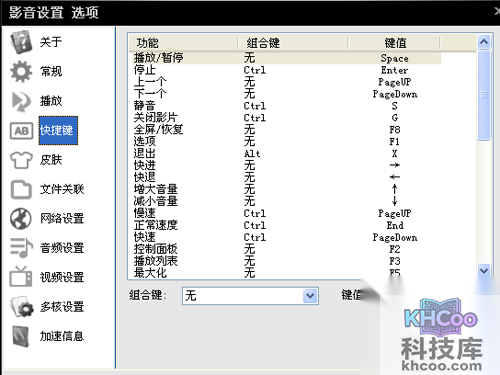Image resolution: width=500 pixels, height=375 pixels.
Task: Switch to 播放 settings page
Action: click(51, 101)
